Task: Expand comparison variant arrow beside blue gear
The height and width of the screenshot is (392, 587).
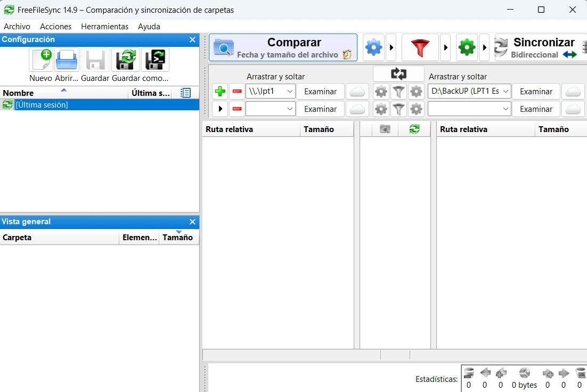Action: 391,47
